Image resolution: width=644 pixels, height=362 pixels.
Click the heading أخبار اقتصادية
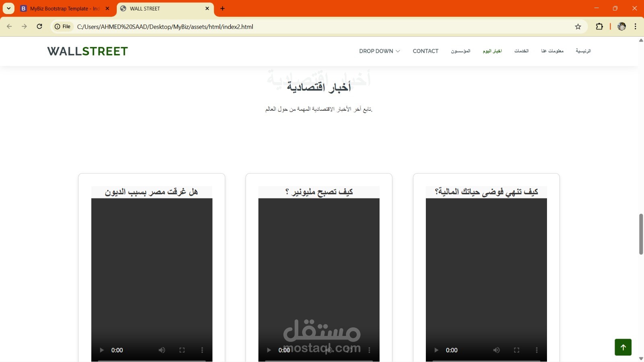(x=319, y=87)
